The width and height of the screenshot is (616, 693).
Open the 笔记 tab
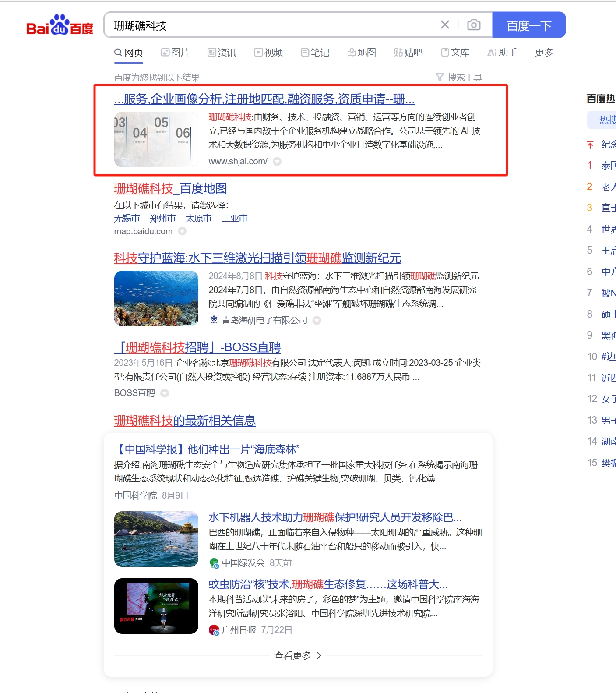tap(315, 53)
